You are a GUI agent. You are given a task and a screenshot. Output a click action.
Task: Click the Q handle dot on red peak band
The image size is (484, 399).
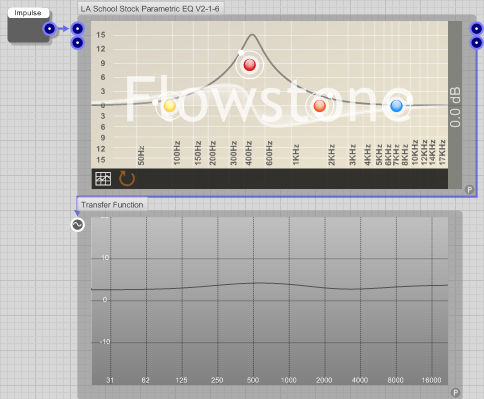pyautogui.click(x=241, y=53)
